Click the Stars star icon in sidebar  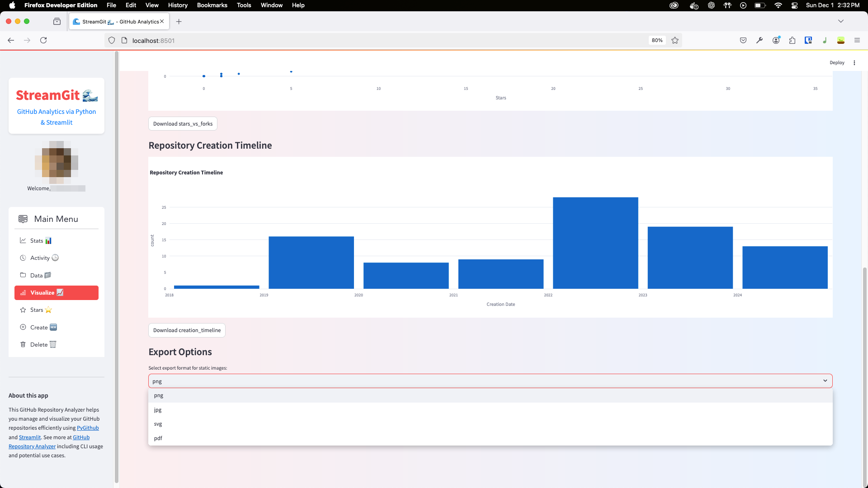tap(24, 310)
